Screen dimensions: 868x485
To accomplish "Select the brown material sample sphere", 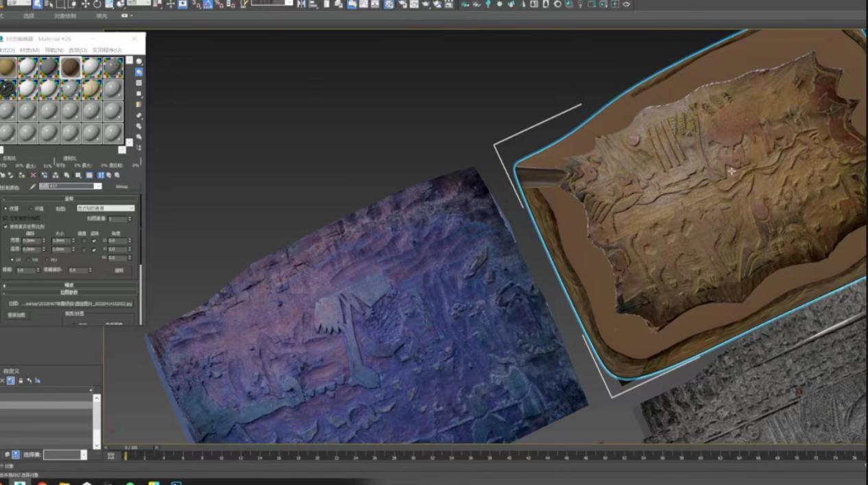I will click(x=71, y=67).
